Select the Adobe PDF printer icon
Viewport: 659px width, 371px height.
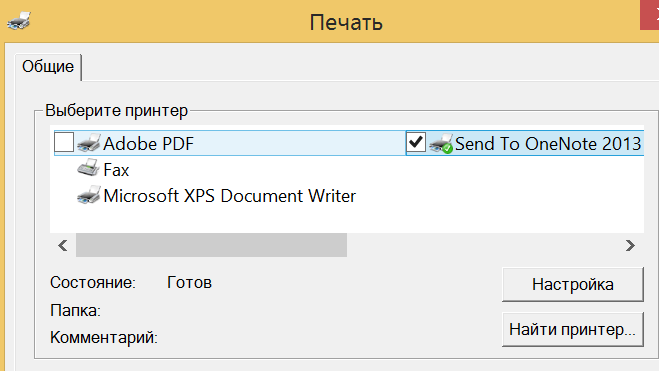point(89,143)
